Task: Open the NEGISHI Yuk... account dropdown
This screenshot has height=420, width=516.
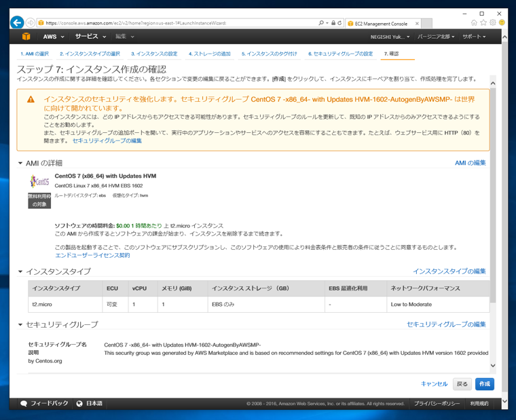Action: (x=390, y=37)
